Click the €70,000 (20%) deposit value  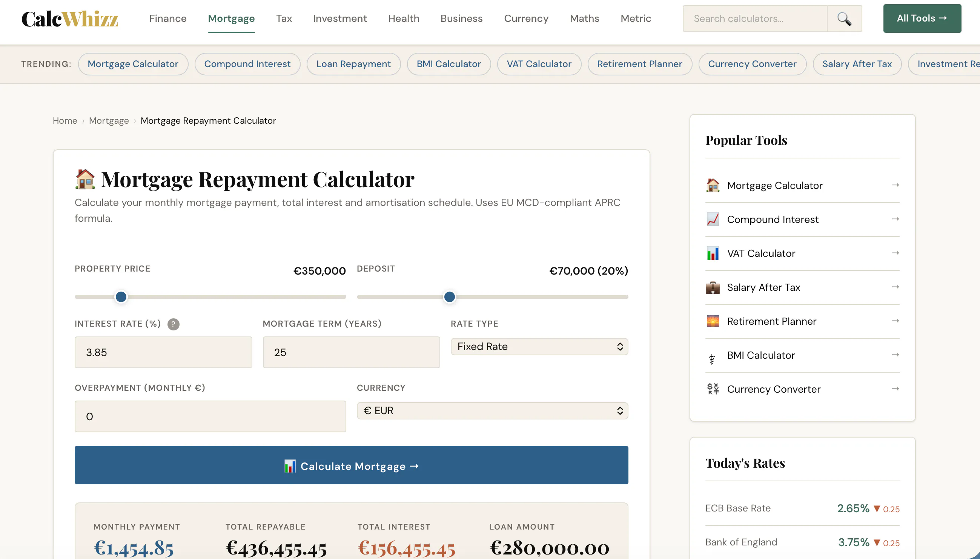588,271
